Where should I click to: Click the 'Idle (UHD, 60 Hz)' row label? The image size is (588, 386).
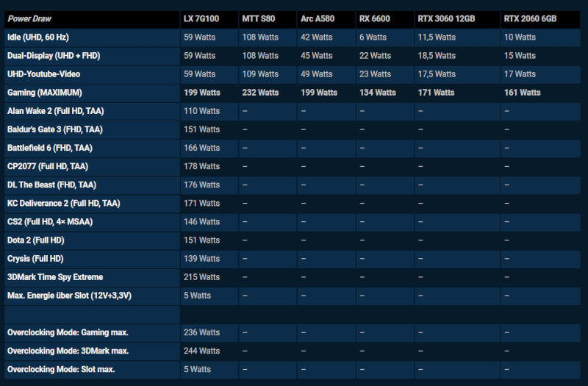38,37
